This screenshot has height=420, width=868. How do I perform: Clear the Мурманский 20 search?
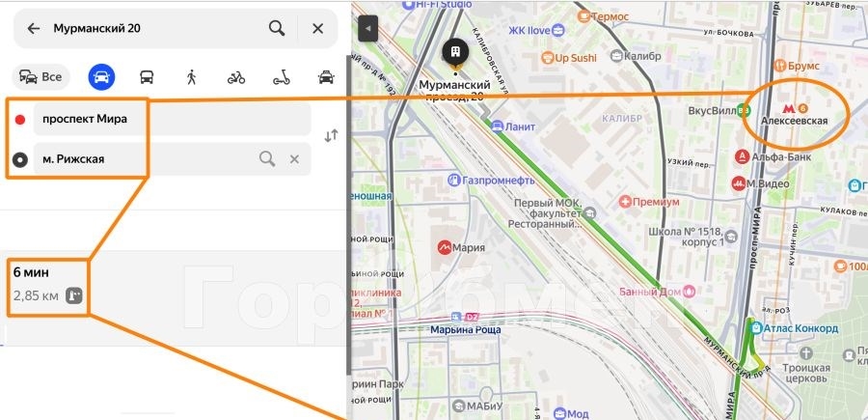317,29
